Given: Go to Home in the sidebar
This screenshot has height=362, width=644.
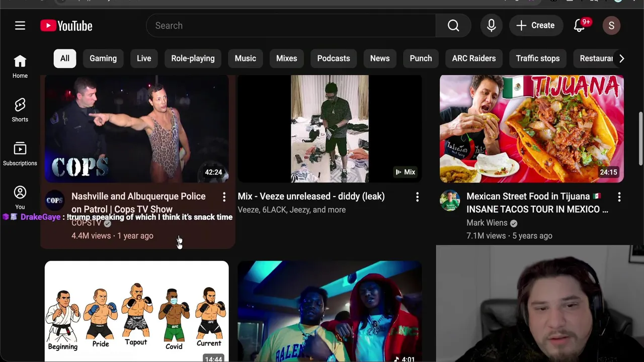Looking at the screenshot, I should point(20,67).
